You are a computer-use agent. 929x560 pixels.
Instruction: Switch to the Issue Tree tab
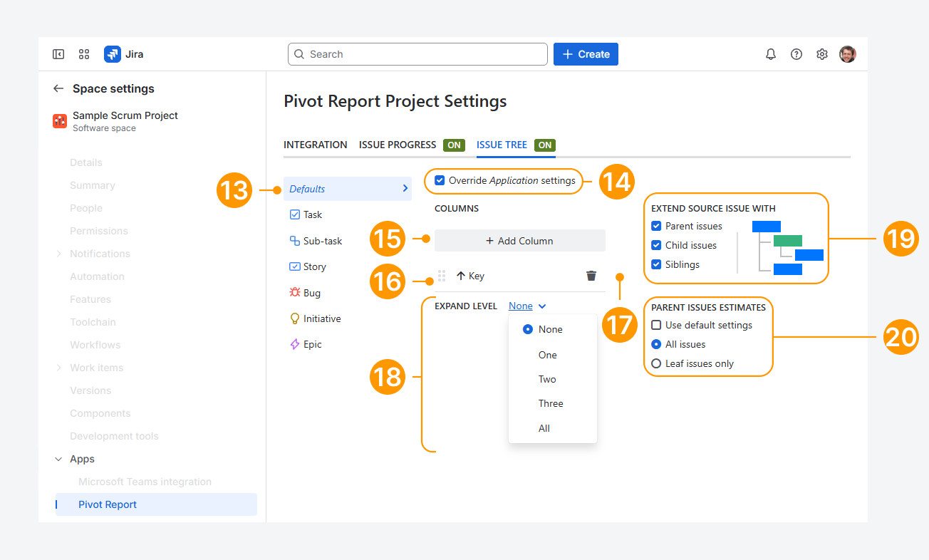tap(502, 145)
